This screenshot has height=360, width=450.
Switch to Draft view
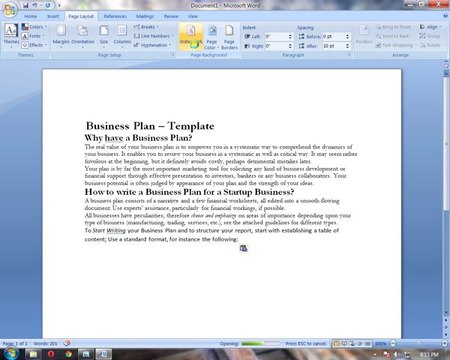tap(367, 343)
